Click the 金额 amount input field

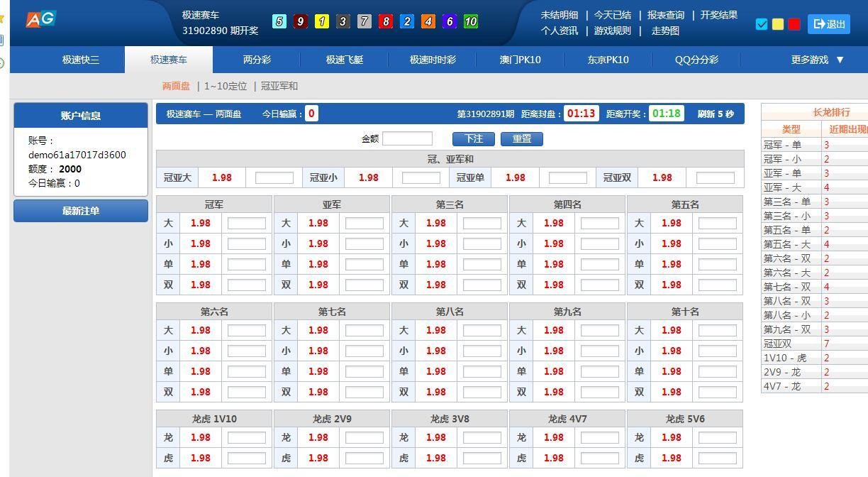pyautogui.click(x=408, y=138)
